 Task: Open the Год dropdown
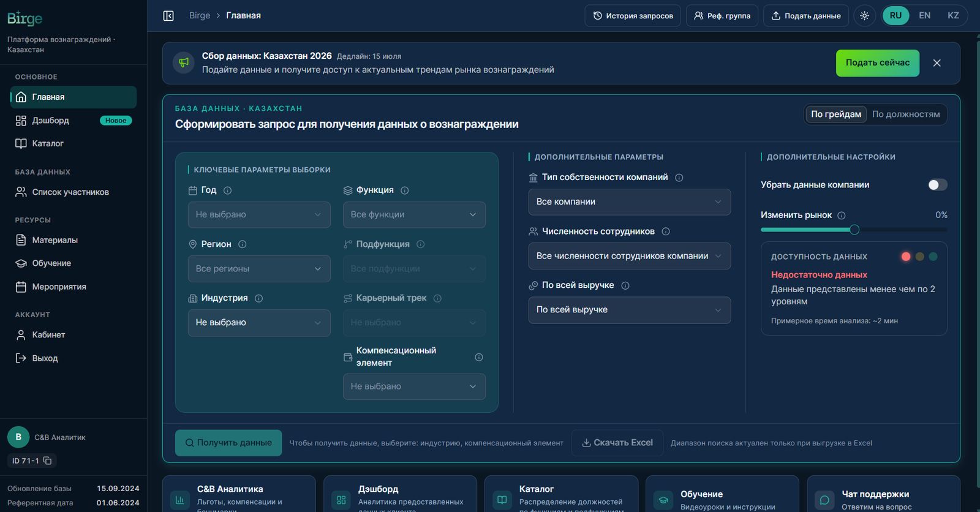[259, 215]
